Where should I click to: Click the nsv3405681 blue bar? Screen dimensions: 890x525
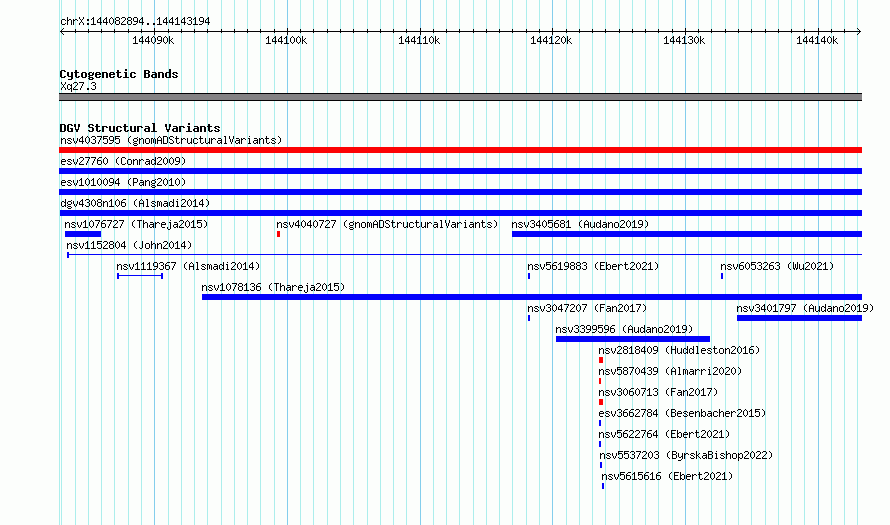click(x=687, y=234)
